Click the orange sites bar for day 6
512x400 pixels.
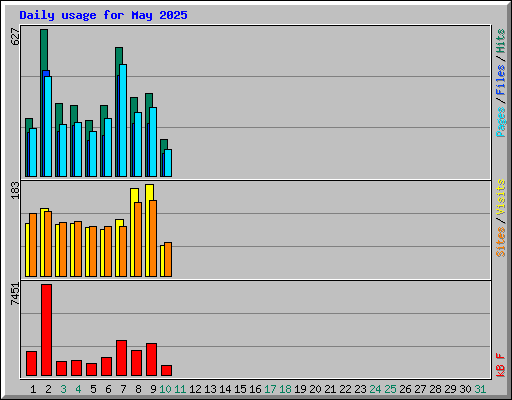(108, 251)
